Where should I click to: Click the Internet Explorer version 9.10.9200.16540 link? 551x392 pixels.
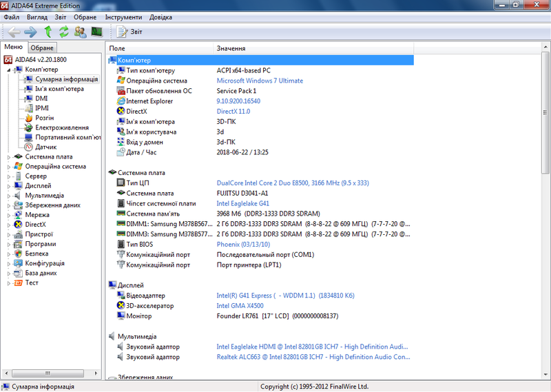point(238,101)
